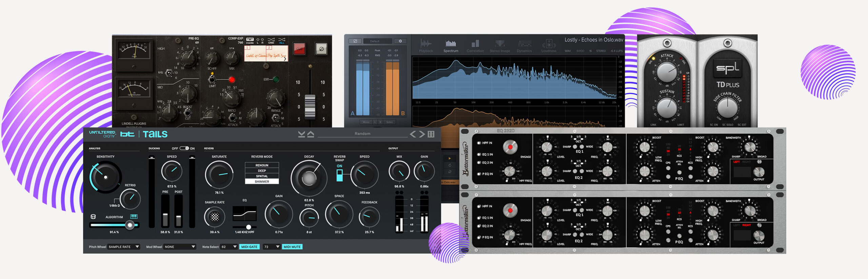This screenshot has height=279, width=868.
Task: Click ENGAGE button on upper Bettermaker unit
Action: tap(510, 147)
